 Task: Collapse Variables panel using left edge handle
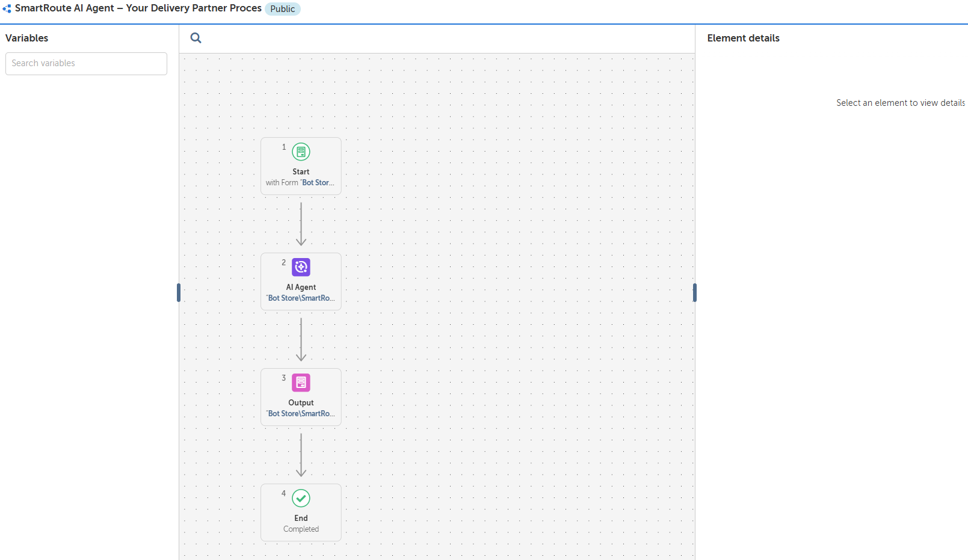[x=179, y=292]
